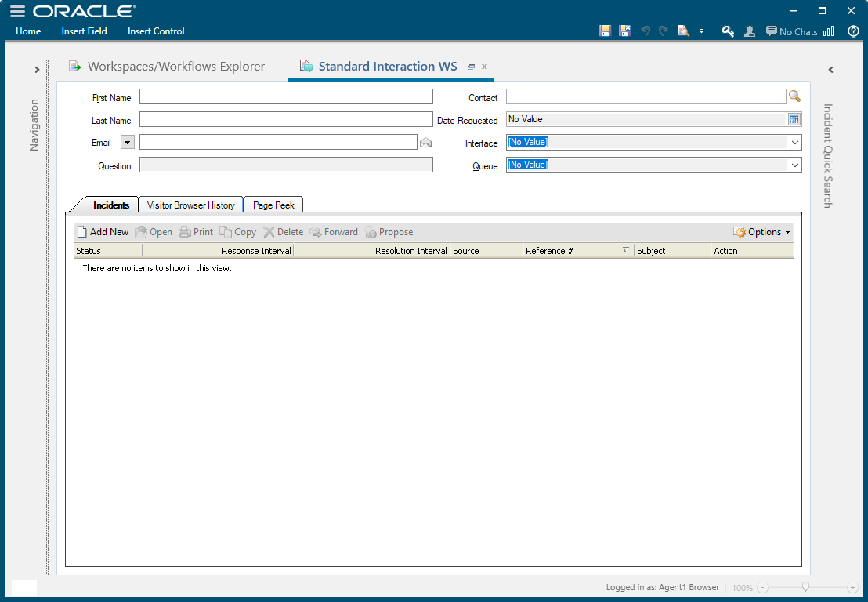Sort by Resolution Interval column header

coord(372,251)
